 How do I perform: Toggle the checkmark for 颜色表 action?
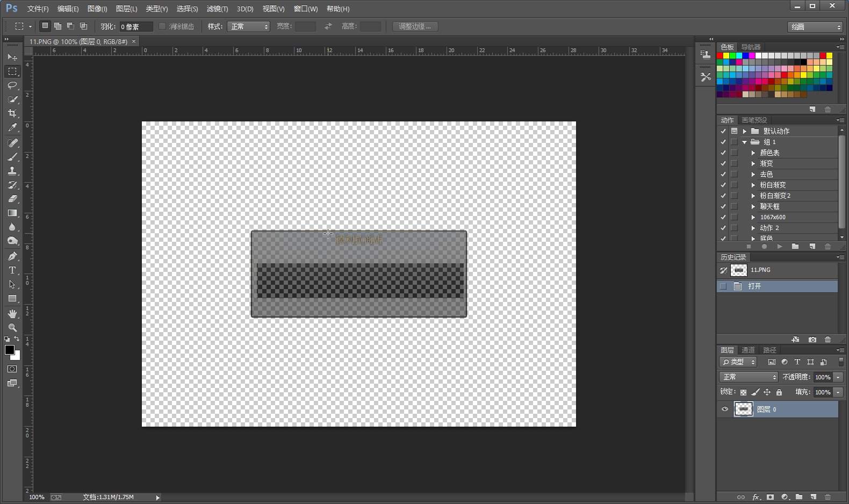tap(723, 153)
